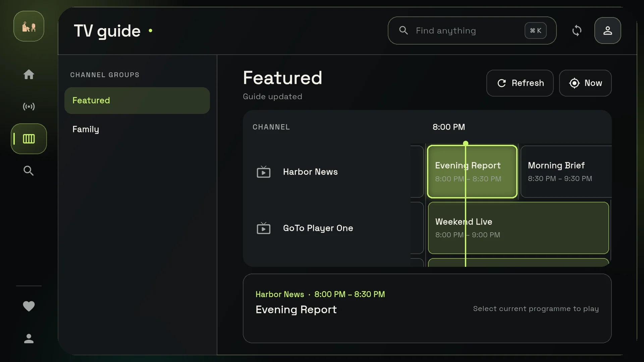The image size is (644, 362).
Task: Click the 8:00 PM timeline header
Action: [449, 127]
